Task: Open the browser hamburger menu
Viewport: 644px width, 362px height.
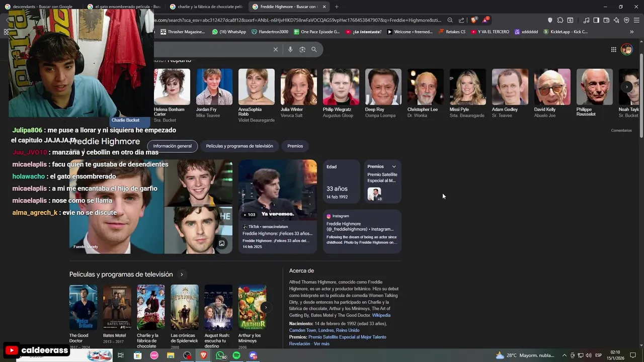Action: (636, 20)
